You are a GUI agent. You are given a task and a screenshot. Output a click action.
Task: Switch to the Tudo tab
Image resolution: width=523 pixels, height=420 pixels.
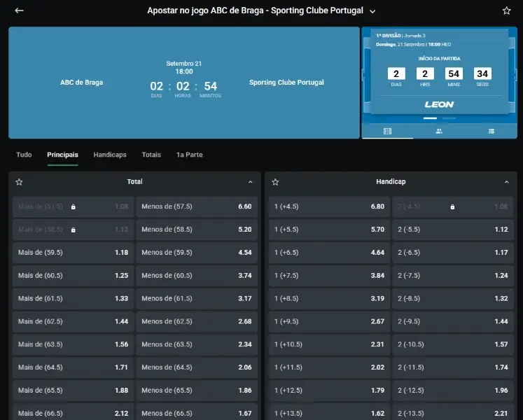click(x=24, y=155)
